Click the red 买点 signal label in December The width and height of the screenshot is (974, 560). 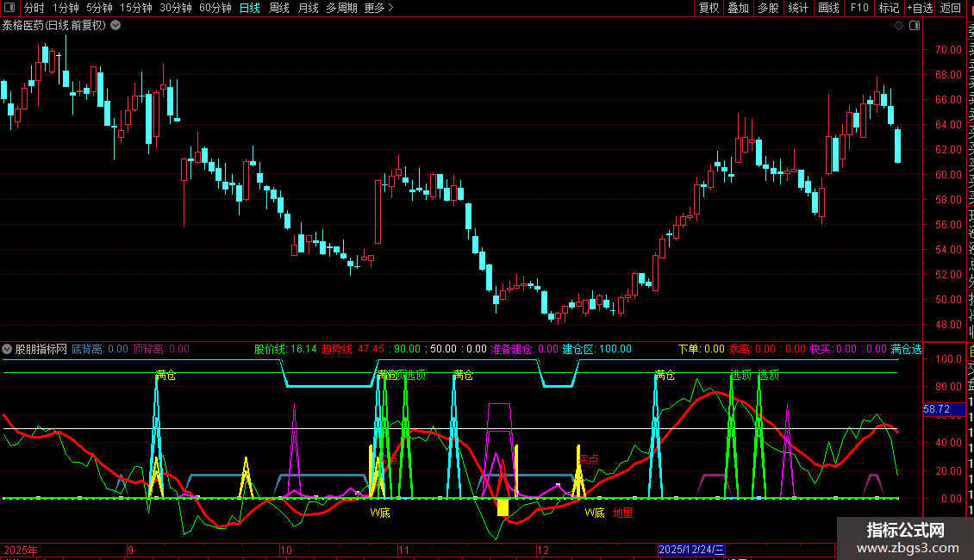[588, 459]
